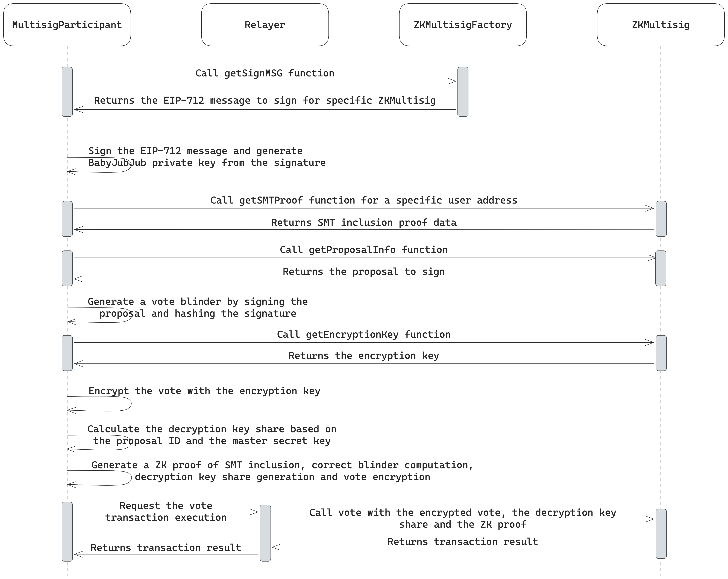Select the ZKMultisig participant box

tap(661, 25)
